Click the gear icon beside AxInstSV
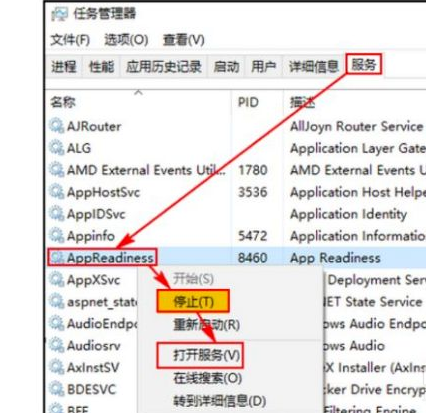Image resolution: width=426 pixels, height=413 pixels. (x=57, y=367)
